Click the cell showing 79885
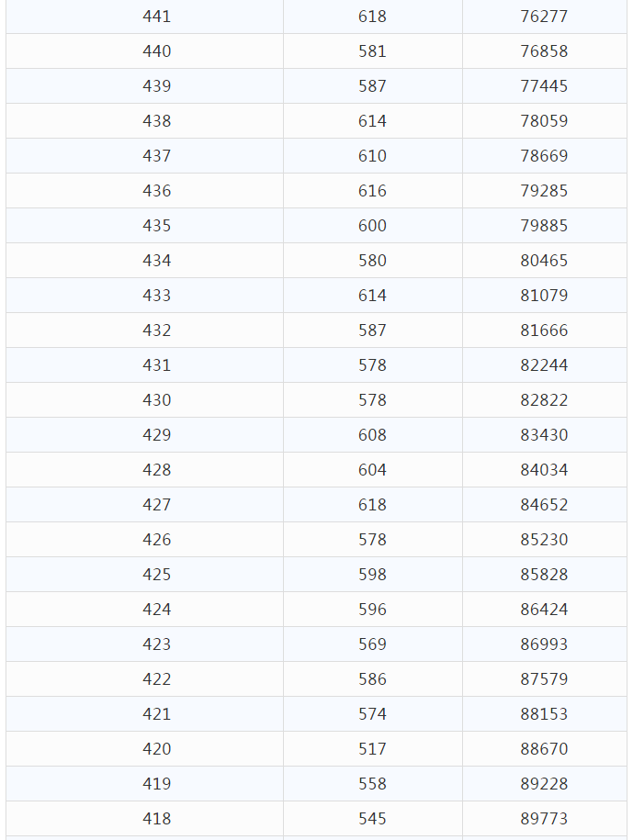Screen dimensions: 633x840 [x=544, y=226]
